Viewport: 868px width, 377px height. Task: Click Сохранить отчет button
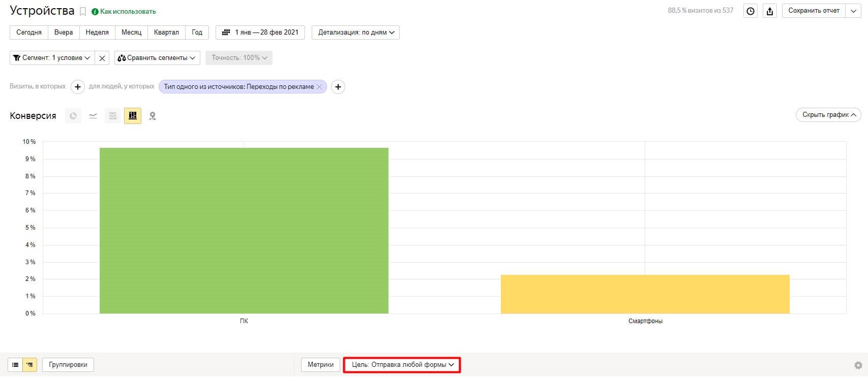coord(814,11)
